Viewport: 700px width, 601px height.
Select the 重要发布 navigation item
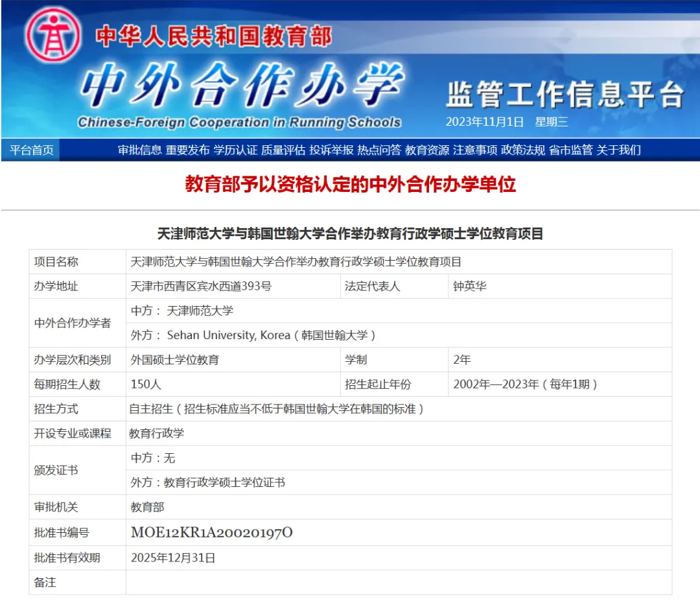point(187,150)
